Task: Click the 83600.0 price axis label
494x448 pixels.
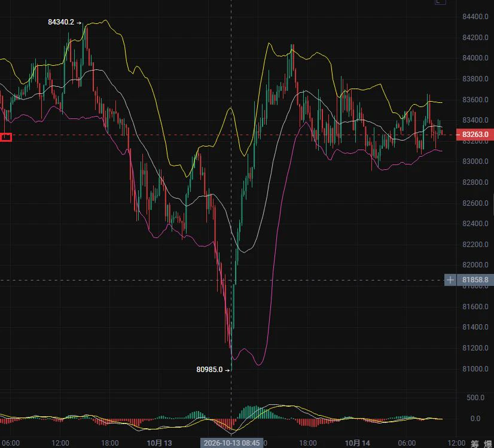Action: (475, 99)
